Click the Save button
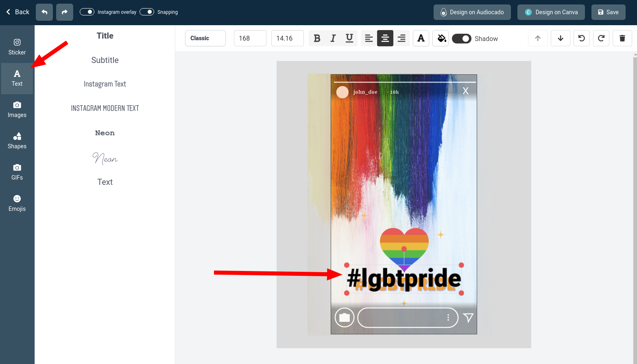 608,12
